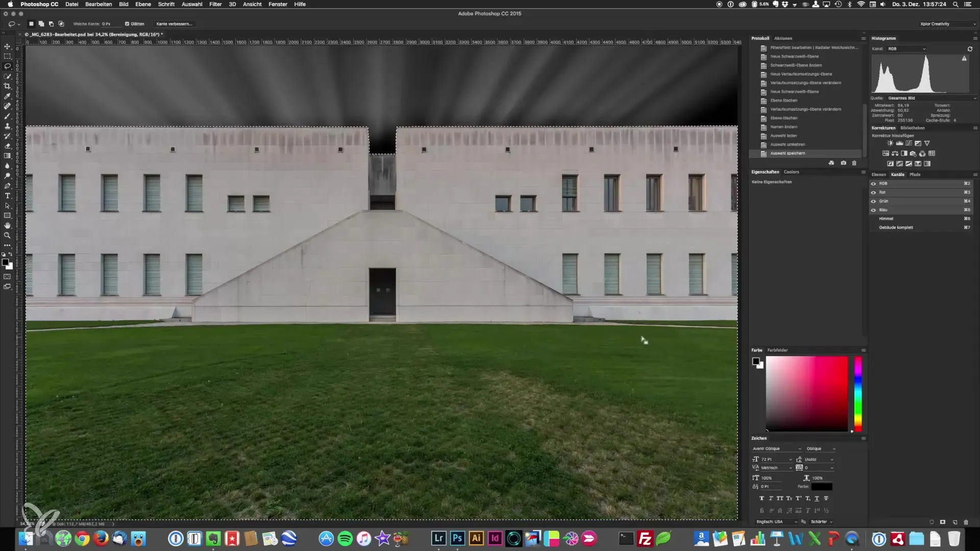Select the Zoom tool
Image resolution: width=980 pixels, height=551 pixels.
pyautogui.click(x=7, y=236)
